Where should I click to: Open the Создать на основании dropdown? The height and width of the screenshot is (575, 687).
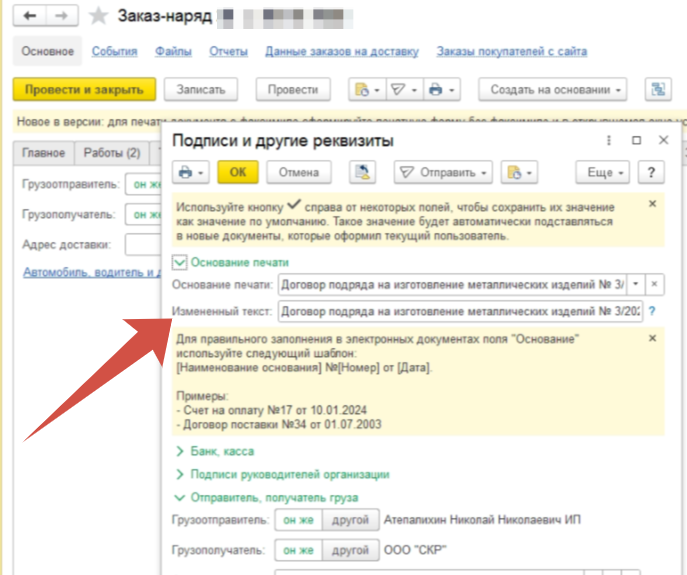(x=552, y=90)
